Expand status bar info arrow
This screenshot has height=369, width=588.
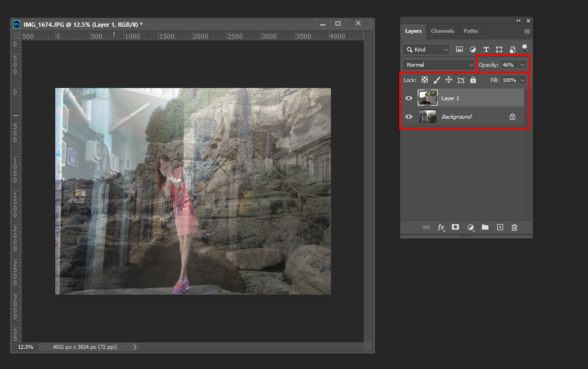point(135,347)
